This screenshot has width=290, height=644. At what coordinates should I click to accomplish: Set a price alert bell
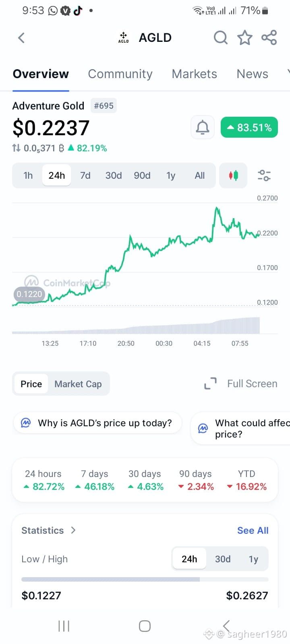point(203,128)
